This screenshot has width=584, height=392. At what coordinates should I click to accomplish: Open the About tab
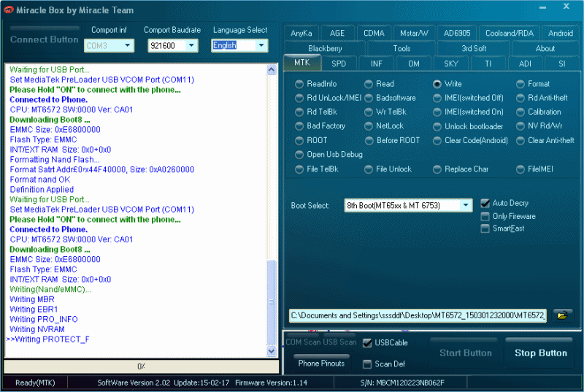point(545,48)
